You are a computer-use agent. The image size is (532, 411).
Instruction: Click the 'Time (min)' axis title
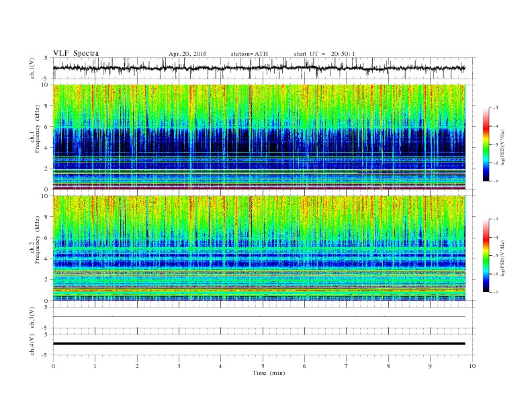pos(269,373)
